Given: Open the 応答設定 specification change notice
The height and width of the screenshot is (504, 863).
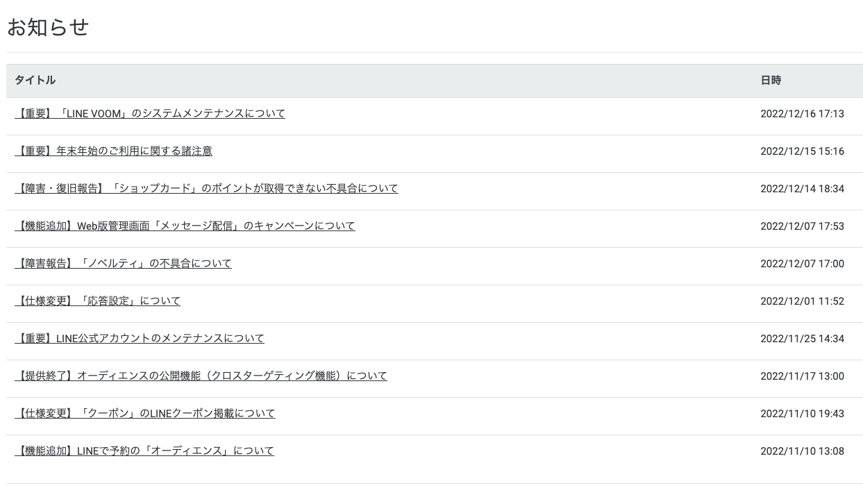Looking at the screenshot, I should (x=97, y=301).
